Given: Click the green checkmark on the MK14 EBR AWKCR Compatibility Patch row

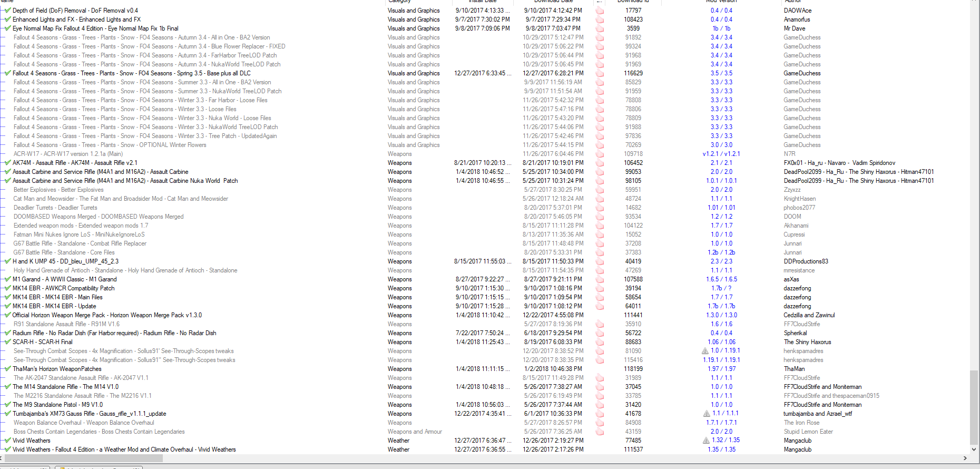Looking at the screenshot, I should coord(7,288).
